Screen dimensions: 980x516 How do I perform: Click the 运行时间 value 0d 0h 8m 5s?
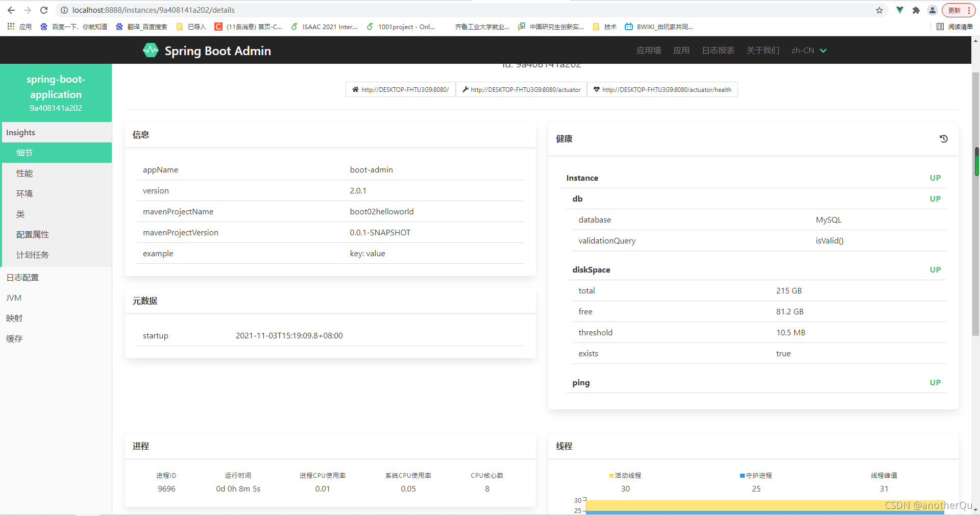tap(238, 488)
